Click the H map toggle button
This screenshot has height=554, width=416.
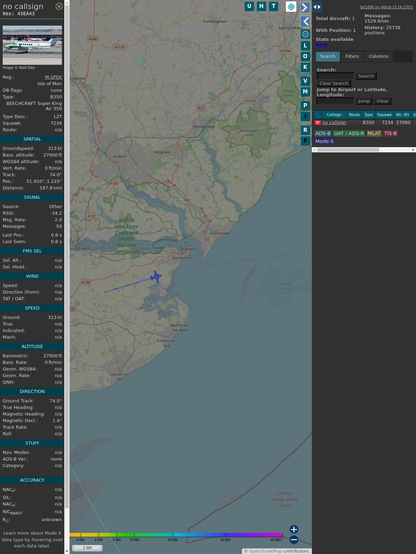(x=261, y=6)
